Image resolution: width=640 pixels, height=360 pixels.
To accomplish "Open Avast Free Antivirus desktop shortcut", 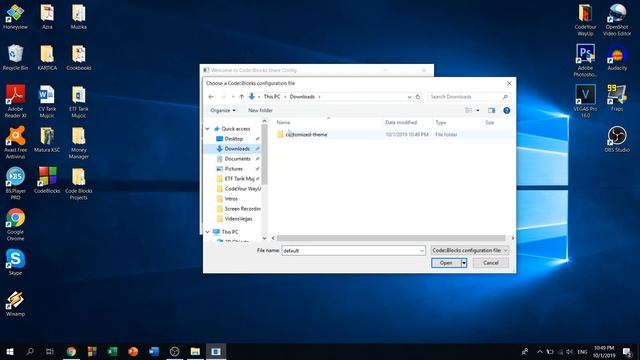I will click(15, 142).
